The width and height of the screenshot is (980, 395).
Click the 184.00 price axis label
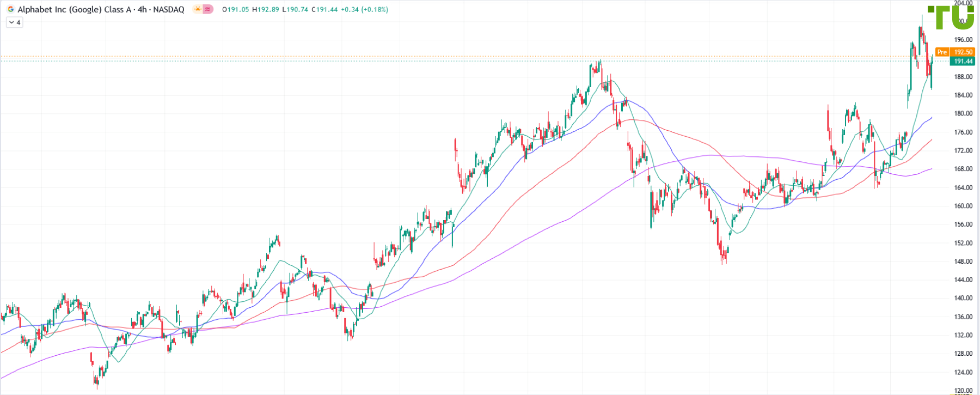(963, 95)
